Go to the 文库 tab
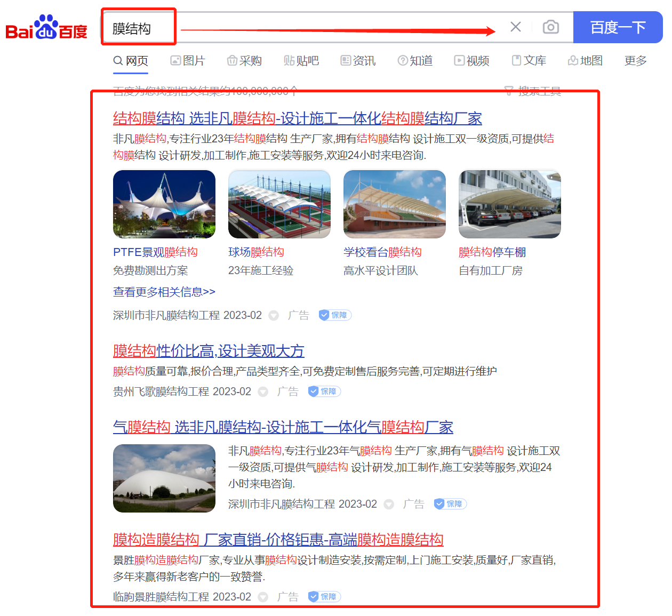The height and width of the screenshot is (616, 672). tap(529, 61)
